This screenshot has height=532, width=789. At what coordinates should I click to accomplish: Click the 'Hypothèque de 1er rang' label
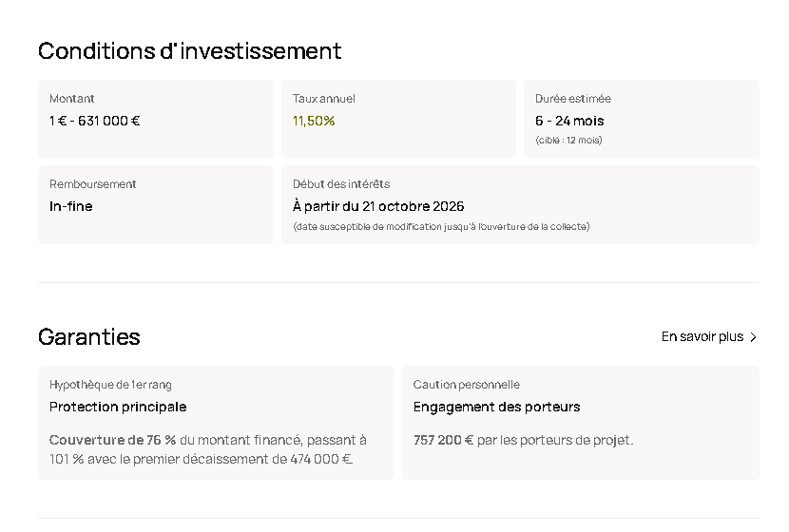tap(110, 385)
